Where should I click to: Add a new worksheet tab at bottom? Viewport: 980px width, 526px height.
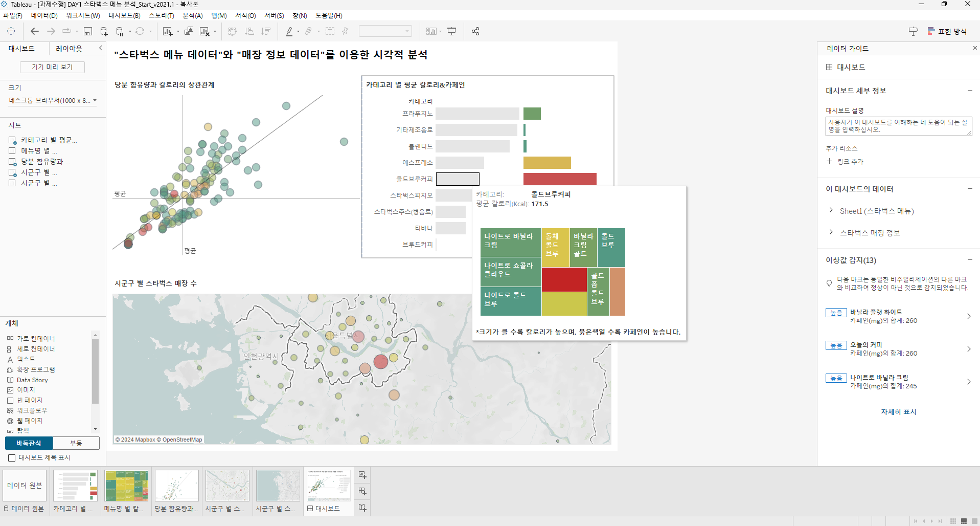[362, 475]
